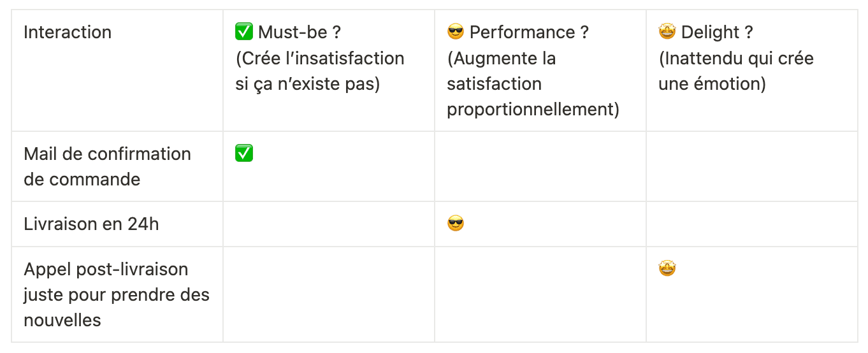Click the empty Performance cell in the Mail de confirmation row
868x353 pixels.
point(540,166)
